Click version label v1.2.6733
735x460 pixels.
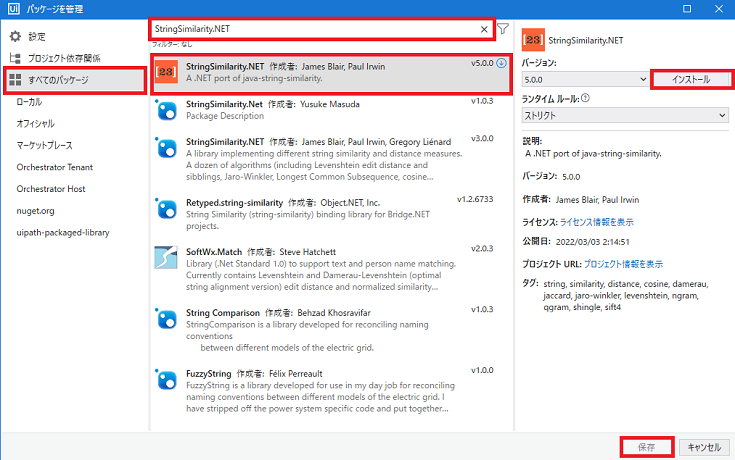point(475,199)
